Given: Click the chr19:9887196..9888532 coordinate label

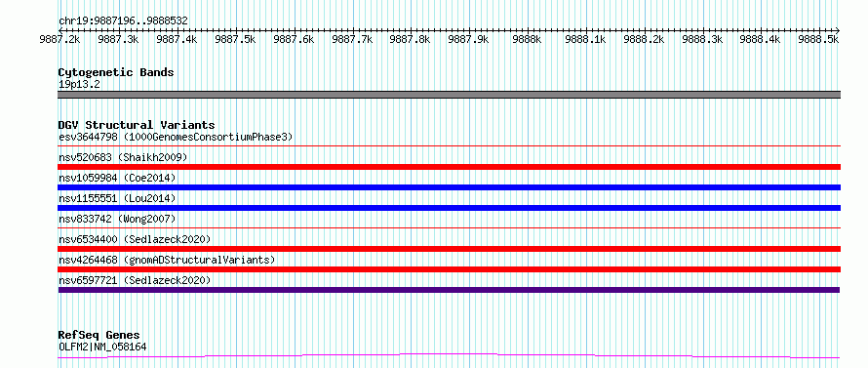Looking at the screenshot, I should tap(123, 21).
